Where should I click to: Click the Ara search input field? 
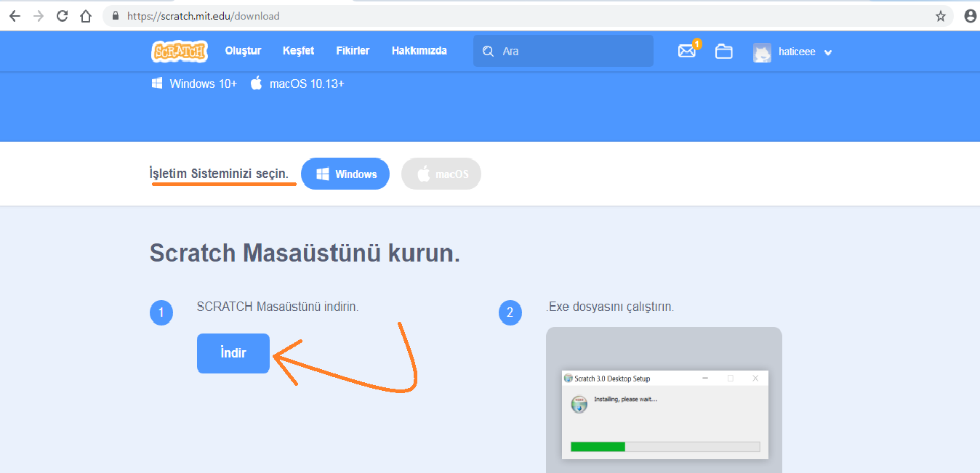(x=563, y=52)
